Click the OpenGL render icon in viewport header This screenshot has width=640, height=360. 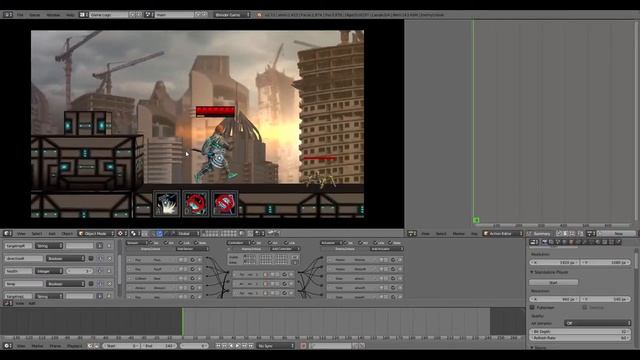pos(270,233)
